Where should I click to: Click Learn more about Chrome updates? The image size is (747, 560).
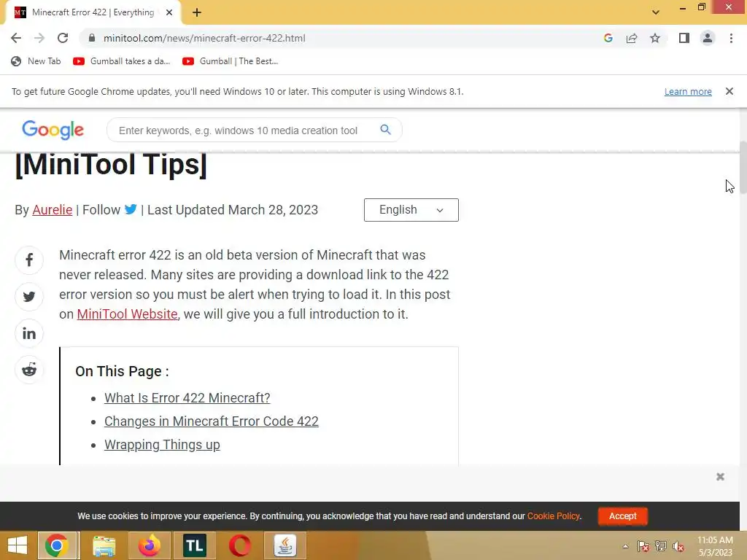pyautogui.click(x=688, y=91)
